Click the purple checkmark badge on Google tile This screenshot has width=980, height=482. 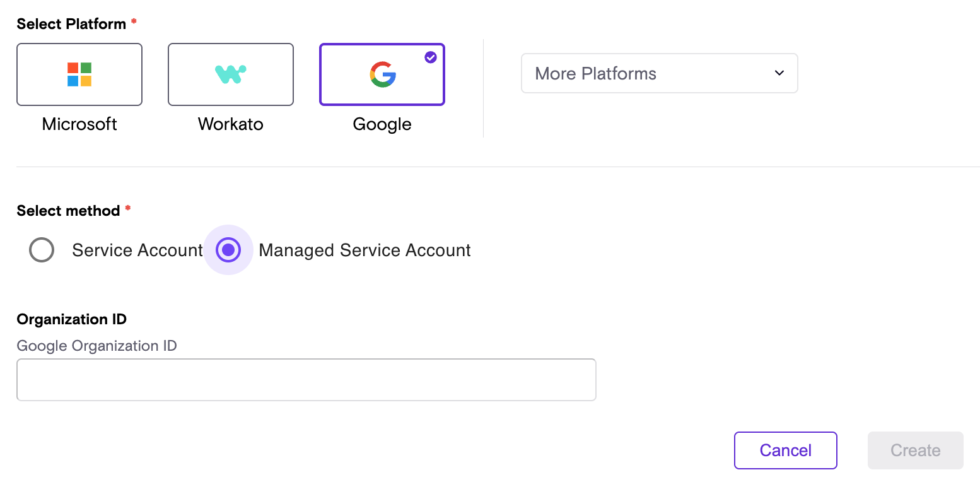click(431, 57)
